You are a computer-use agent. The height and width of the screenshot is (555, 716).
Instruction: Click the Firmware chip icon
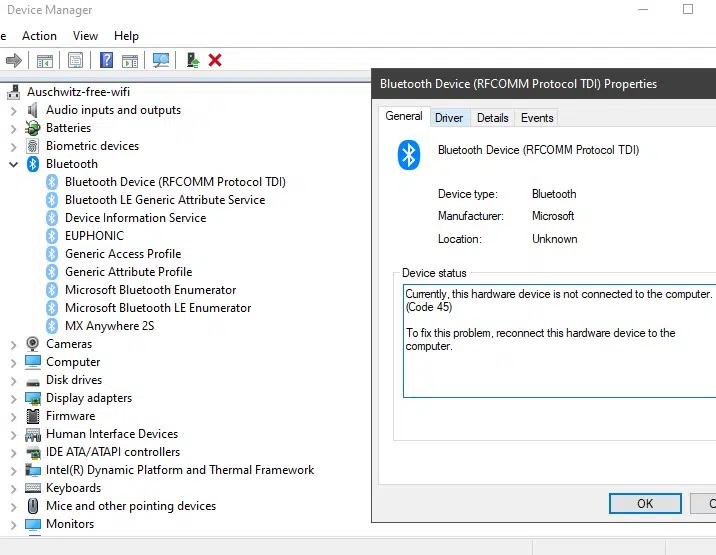33,416
